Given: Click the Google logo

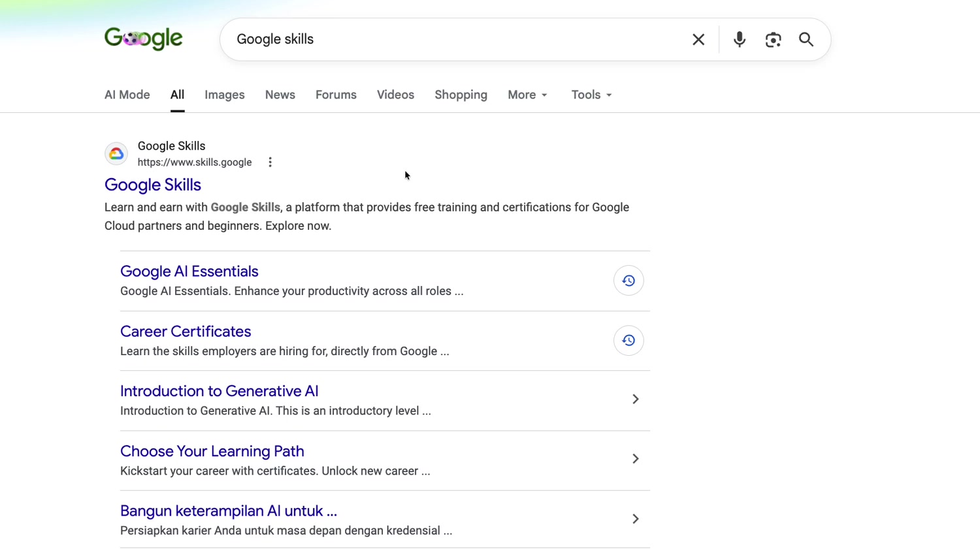Looking at the screenshot, I should tap(144, 39).
